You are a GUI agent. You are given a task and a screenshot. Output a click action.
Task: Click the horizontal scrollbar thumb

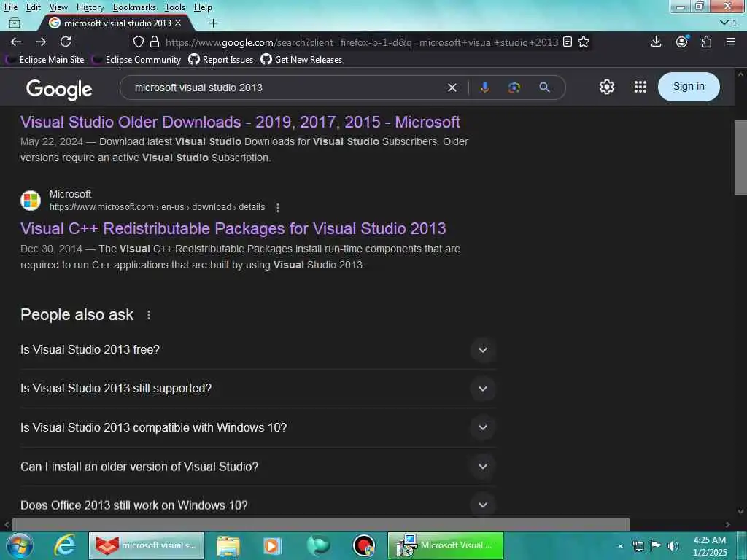point(321,524)
